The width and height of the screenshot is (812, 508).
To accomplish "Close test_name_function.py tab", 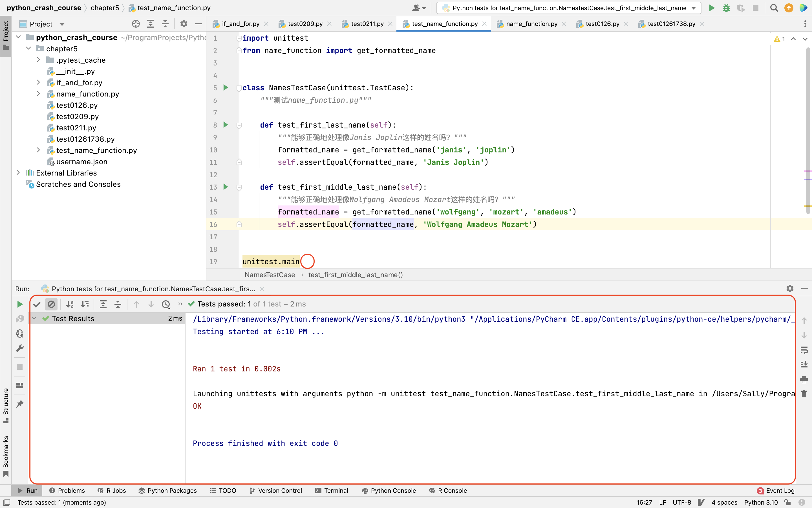I will [484, 24].
